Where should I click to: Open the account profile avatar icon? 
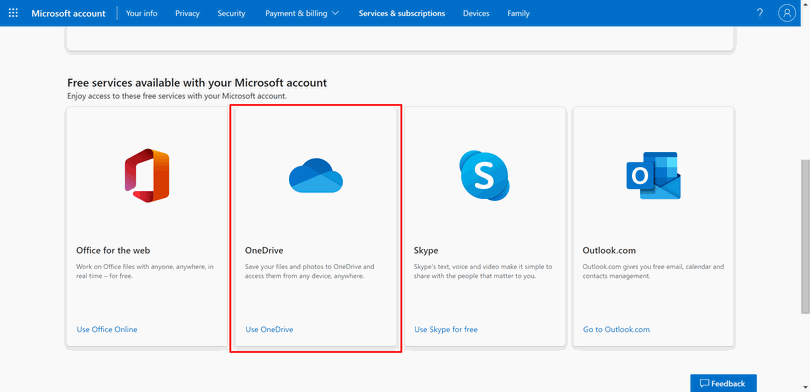(786, 13)
